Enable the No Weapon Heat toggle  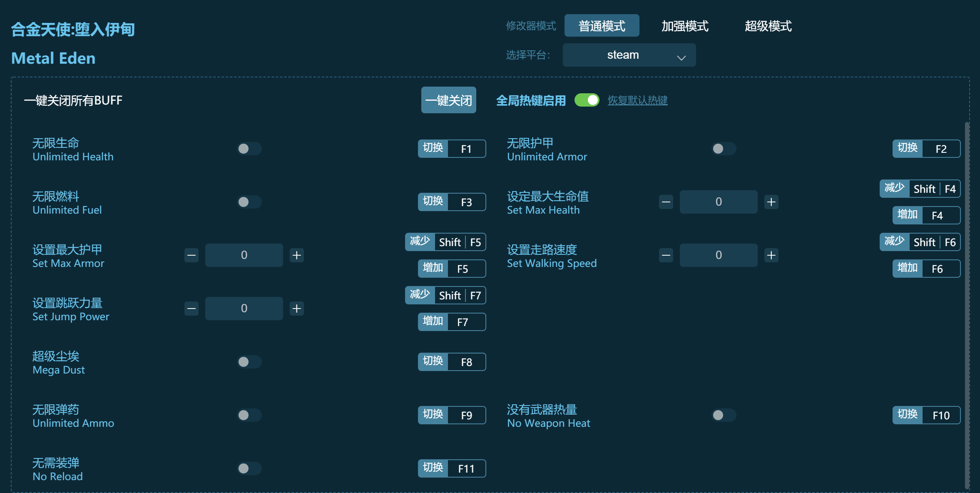coord(724,415)
